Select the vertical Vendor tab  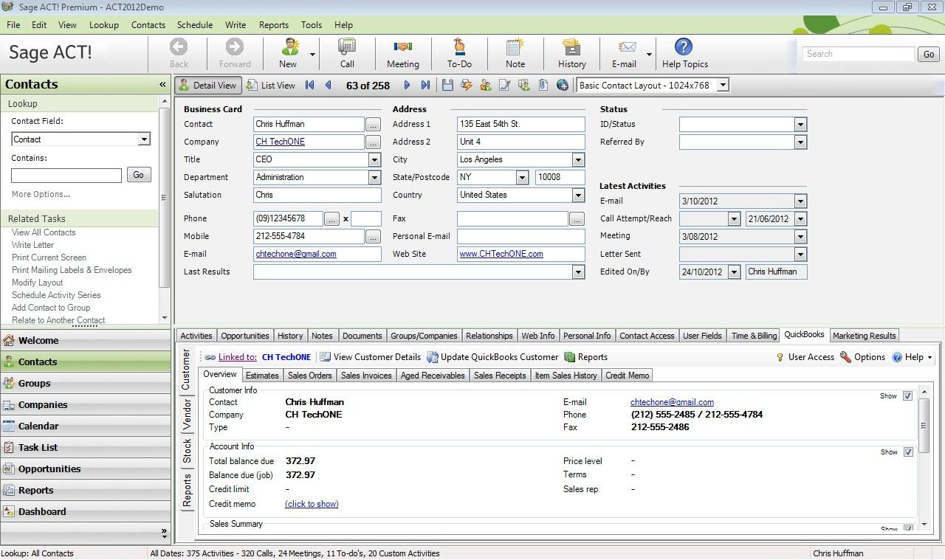188,415
